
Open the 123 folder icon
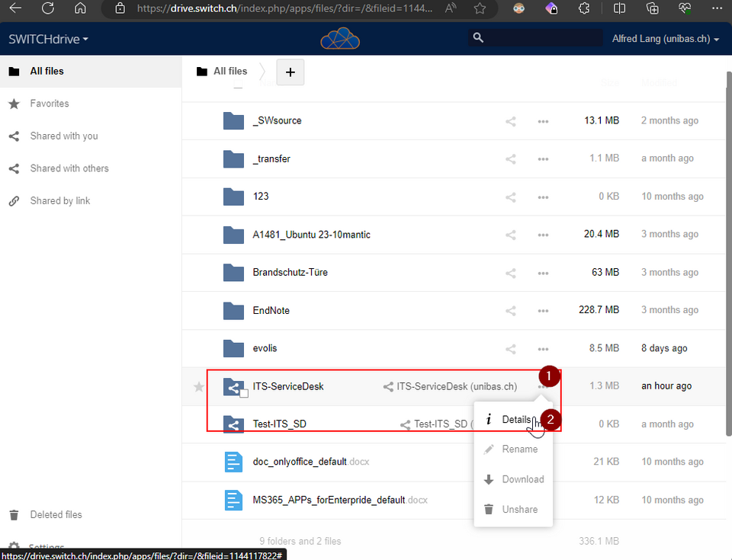[233, 197]
